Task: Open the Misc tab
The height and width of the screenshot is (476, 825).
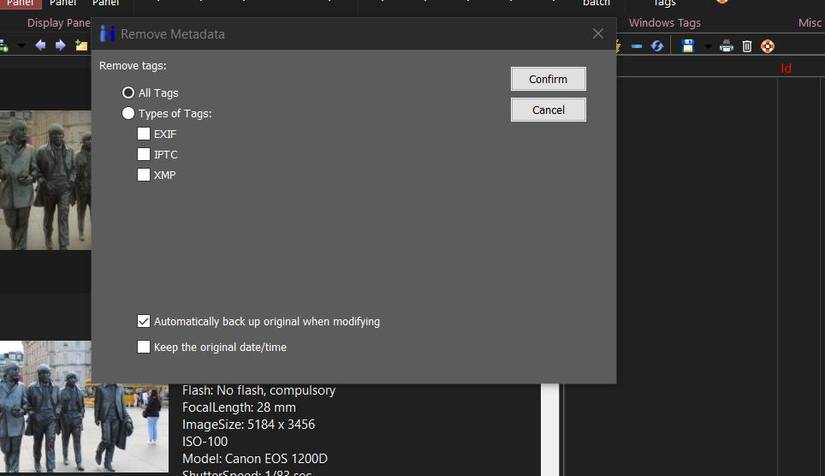Action: [x=810, y=23]
